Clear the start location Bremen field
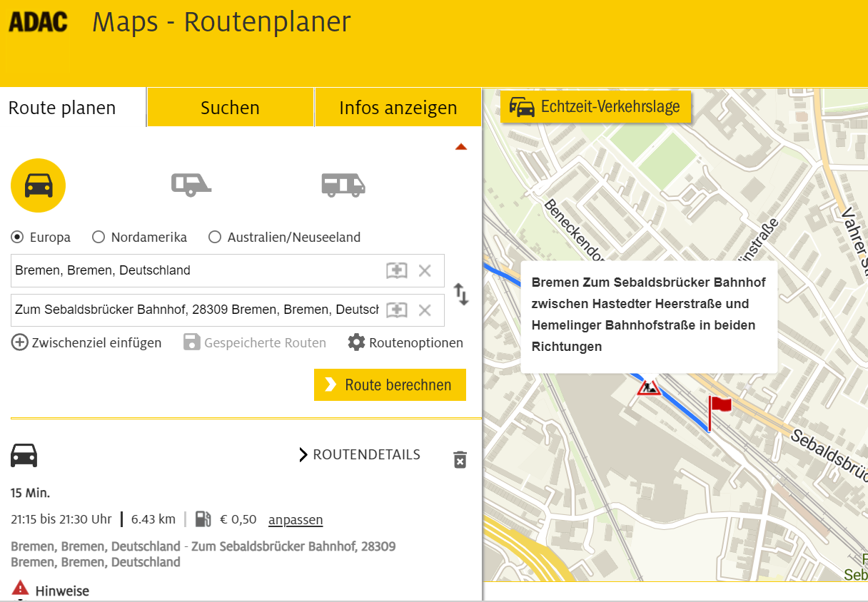 [425, 270]
